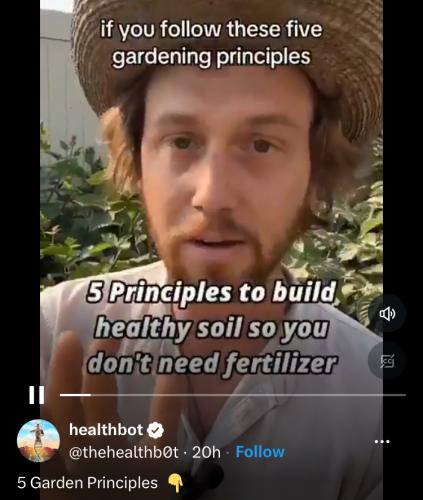Click the 'if you follow these five' subtitle
Screen dimensions: 423x500
tap(211, 29)
